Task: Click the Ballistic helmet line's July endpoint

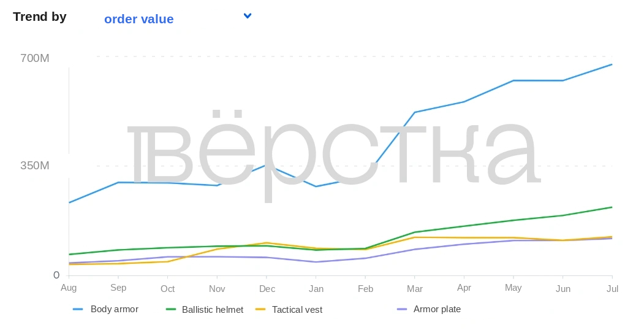Action: click(x=612, y=207)
